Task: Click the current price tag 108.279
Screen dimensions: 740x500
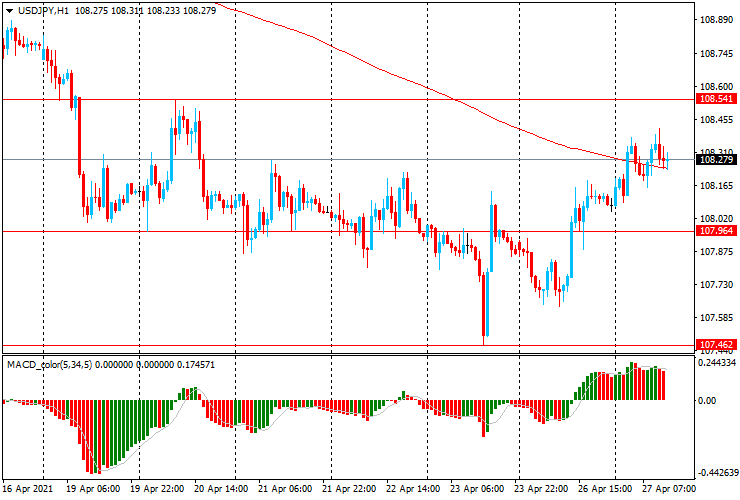Action: tap(716, 160)
